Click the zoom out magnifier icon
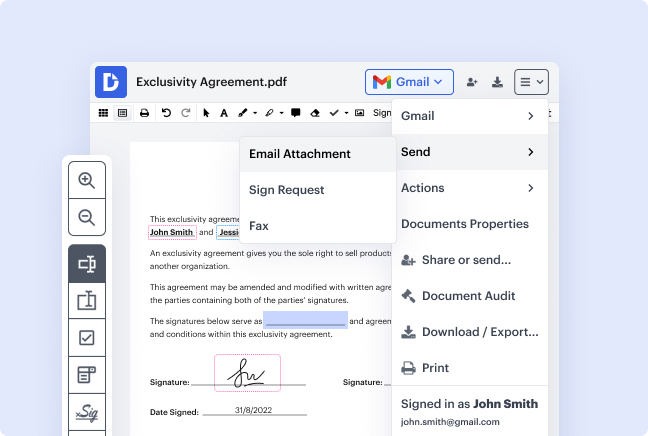 coord(86,217)
